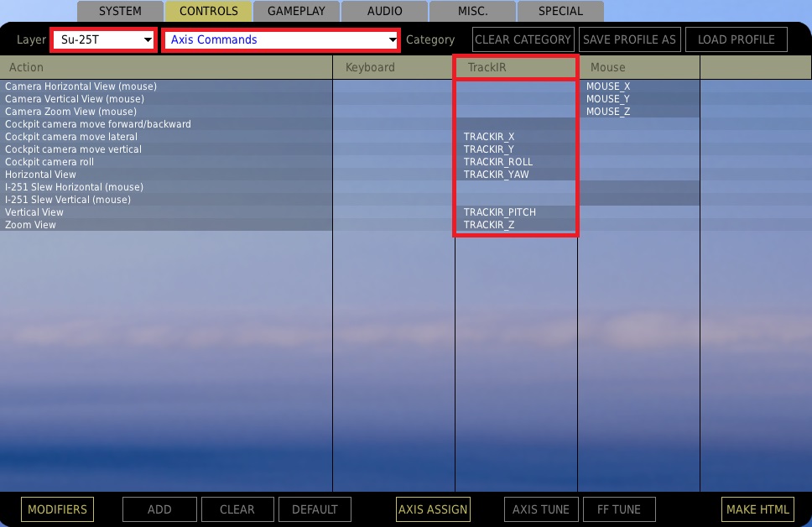
Task: Select Cockpit camera move forward/backward action
Action: click(x=166, y=124)
